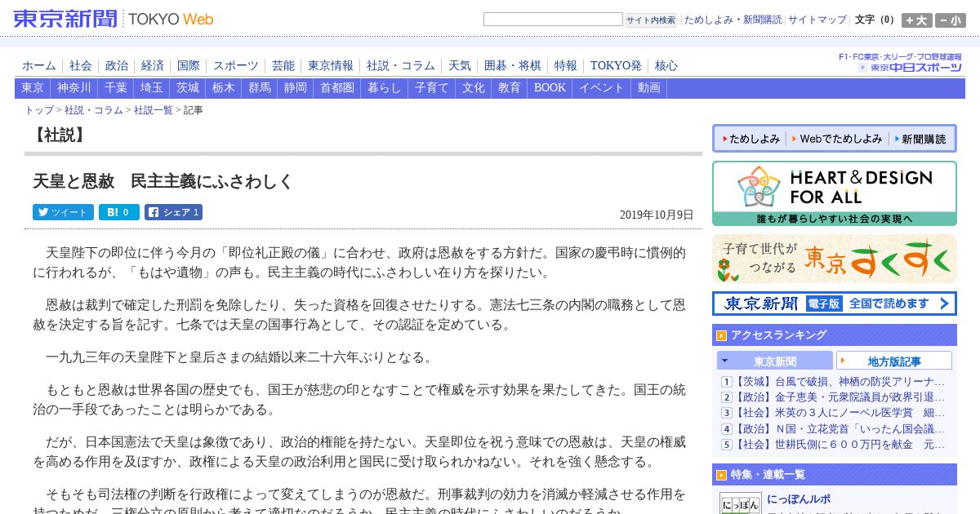Image resolution: width=980 pixels, height=514 pixels.
Task: Open the 東京情報 navigation section
Action: 331,65
